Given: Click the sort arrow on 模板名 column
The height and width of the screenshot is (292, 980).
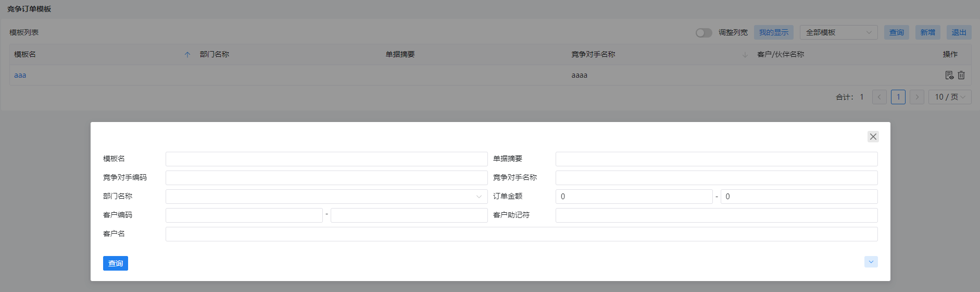Looking at the screenshot, I should (x=187, y=55).
